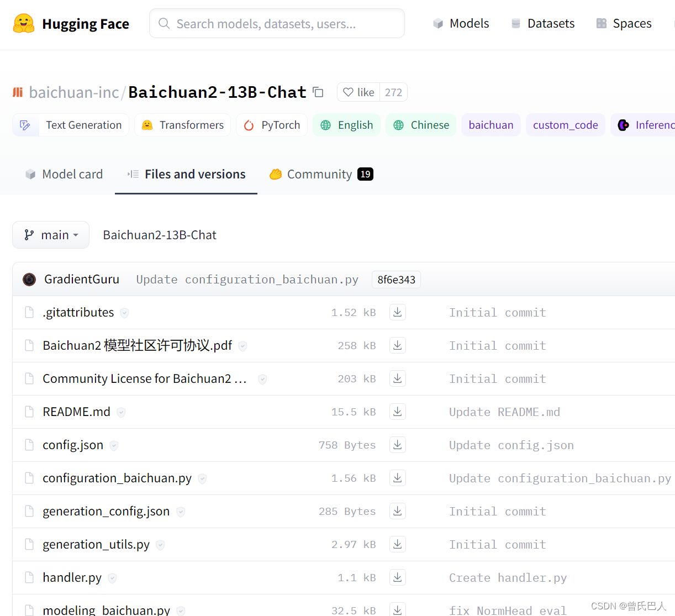This screenshot has width=675, height=616.
Task: Click the file icon next to .gitattributes
Action: click(29, 313)
